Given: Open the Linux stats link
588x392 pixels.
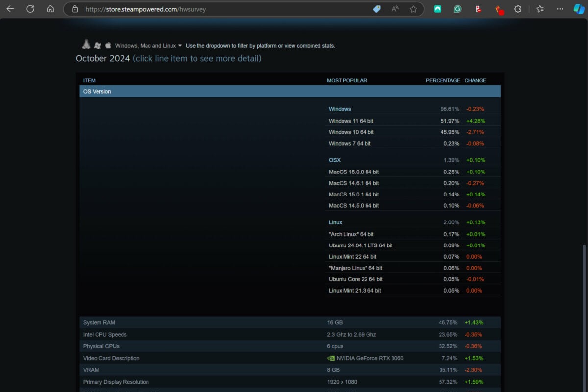Looking at the screenshot, I should click(335, 222).
